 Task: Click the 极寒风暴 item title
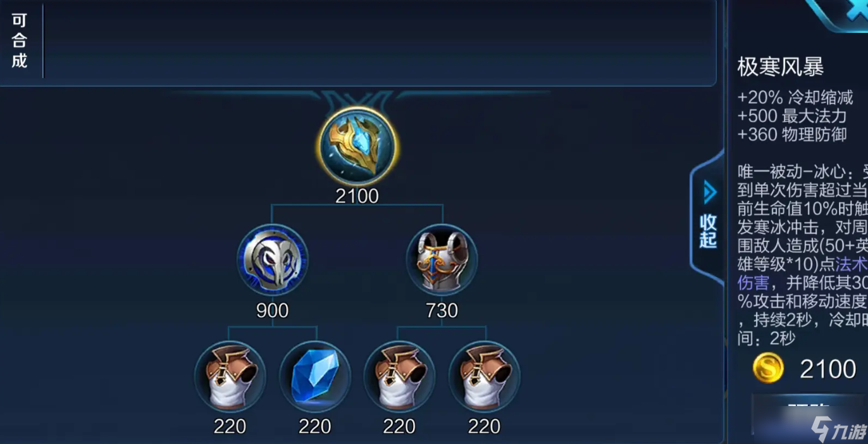click(781, 66)
